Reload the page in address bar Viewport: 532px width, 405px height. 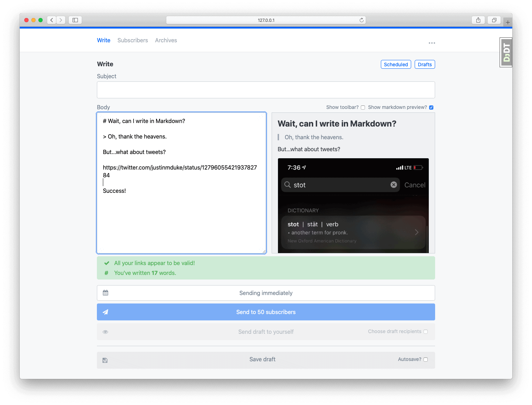pyautogui.click(x=361, y=20)
